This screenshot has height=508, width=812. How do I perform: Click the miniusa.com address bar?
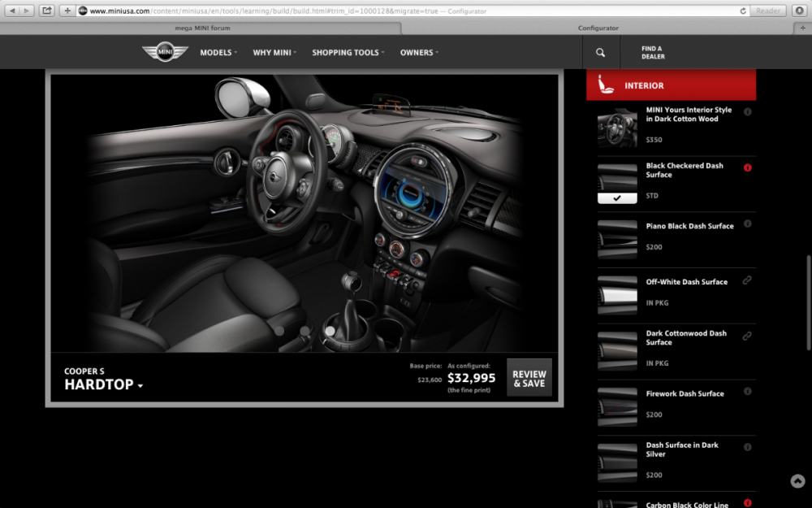tap(409, 11)
